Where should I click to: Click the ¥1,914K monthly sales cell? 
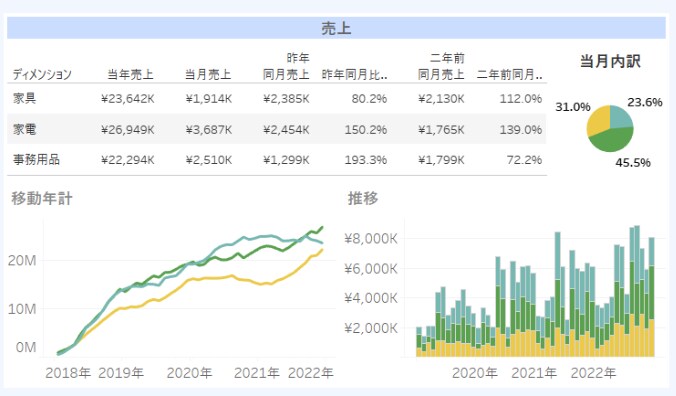[x=209, y=99]
